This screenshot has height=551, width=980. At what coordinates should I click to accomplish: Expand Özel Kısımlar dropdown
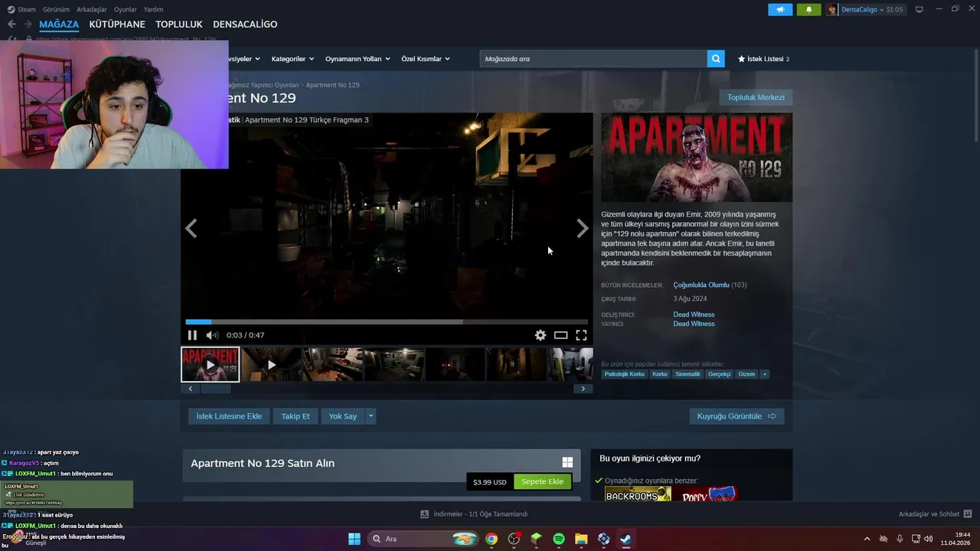[x=426, y=59]
